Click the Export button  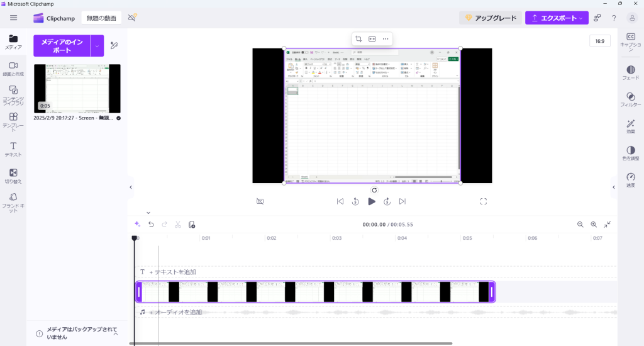557,18
